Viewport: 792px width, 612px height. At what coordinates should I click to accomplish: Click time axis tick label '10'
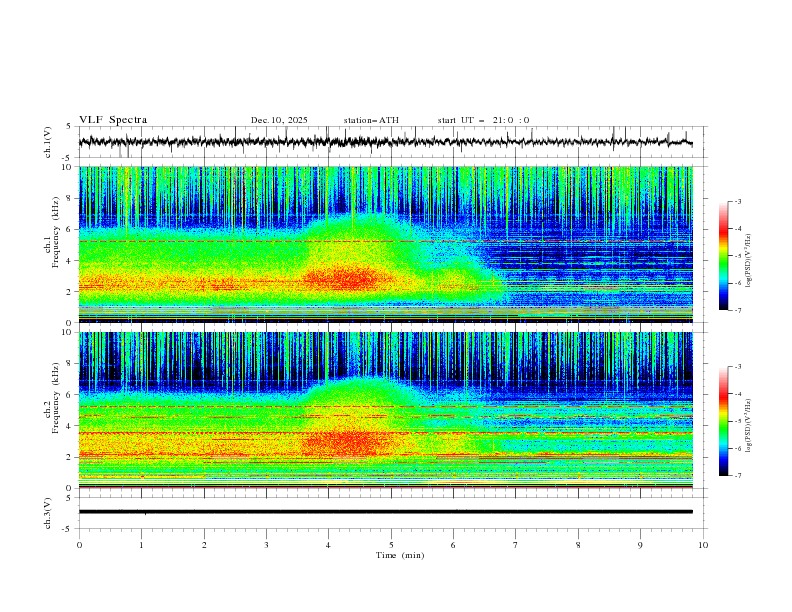pyautogui.click(x=703, y=545)
